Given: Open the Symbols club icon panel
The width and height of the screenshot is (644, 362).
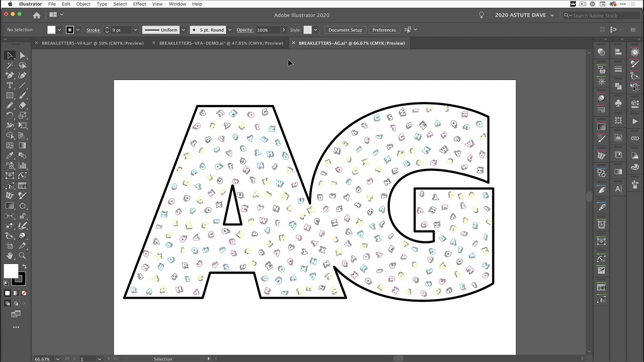Looking at the screenshot, I should tap(618, 103).
